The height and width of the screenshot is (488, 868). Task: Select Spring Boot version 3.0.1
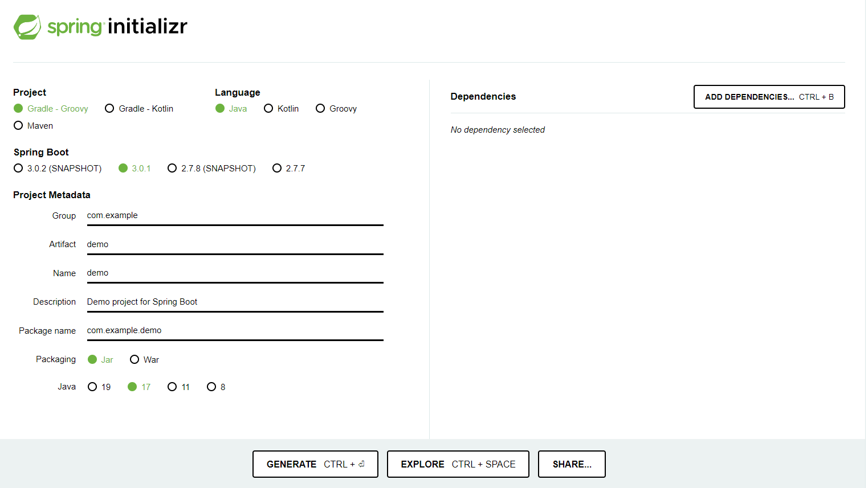pos(135,169)
